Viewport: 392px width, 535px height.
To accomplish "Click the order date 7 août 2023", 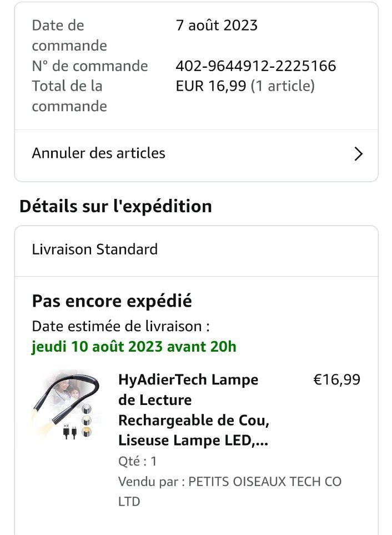I will pos(217,26).
